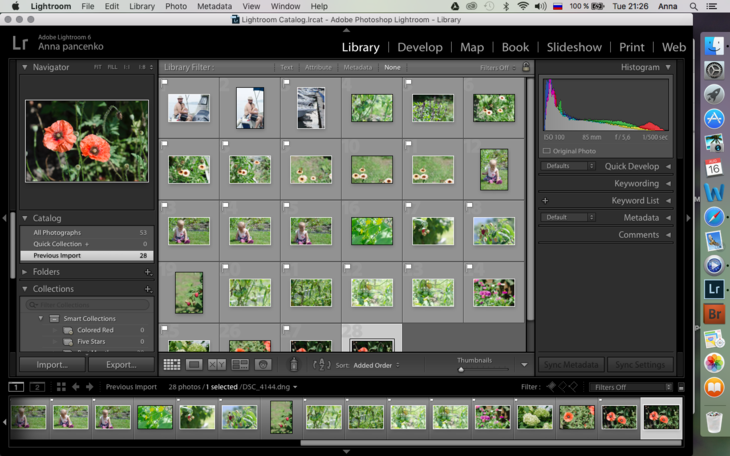
Task: Open Adobe Bridge icon in the Dock
Action: point(714,314)
